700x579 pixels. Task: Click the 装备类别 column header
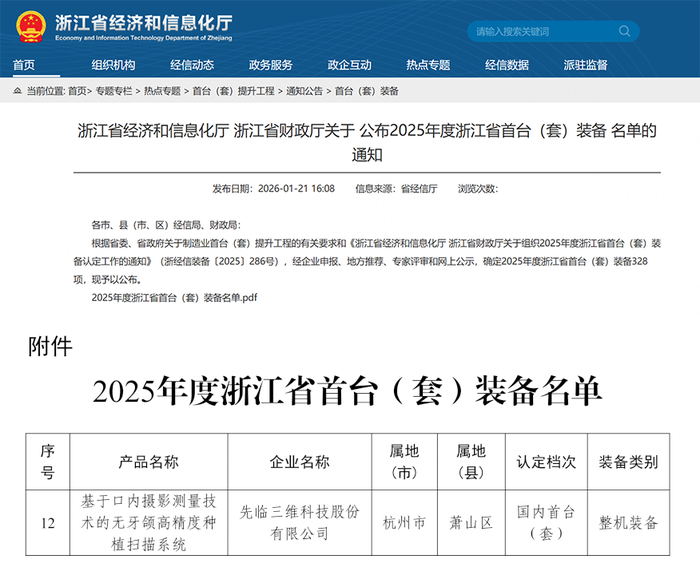click(629, 462)
